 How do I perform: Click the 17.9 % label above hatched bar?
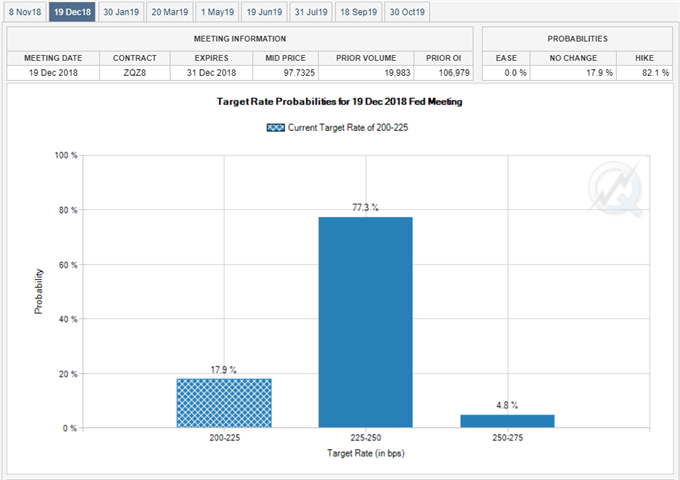[224, 370]
